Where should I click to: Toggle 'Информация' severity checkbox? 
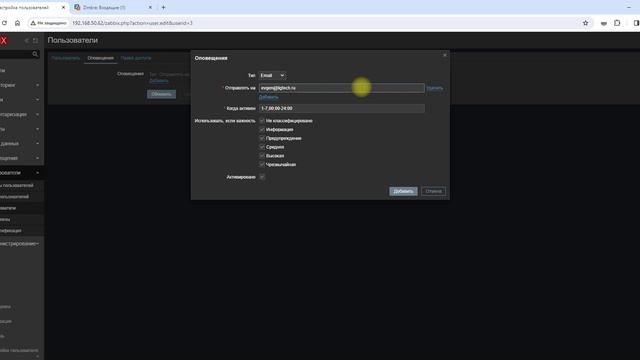tap(262, 129)
